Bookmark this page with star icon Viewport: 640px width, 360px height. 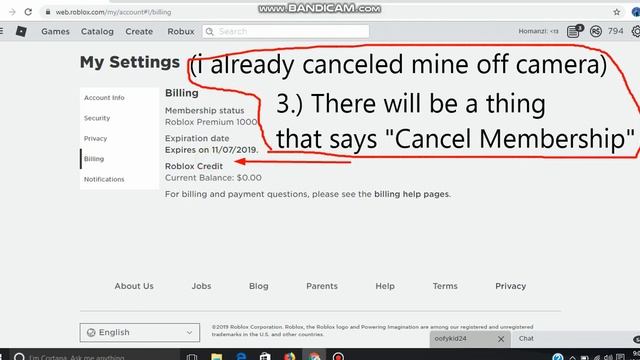[x=617, y=12]
